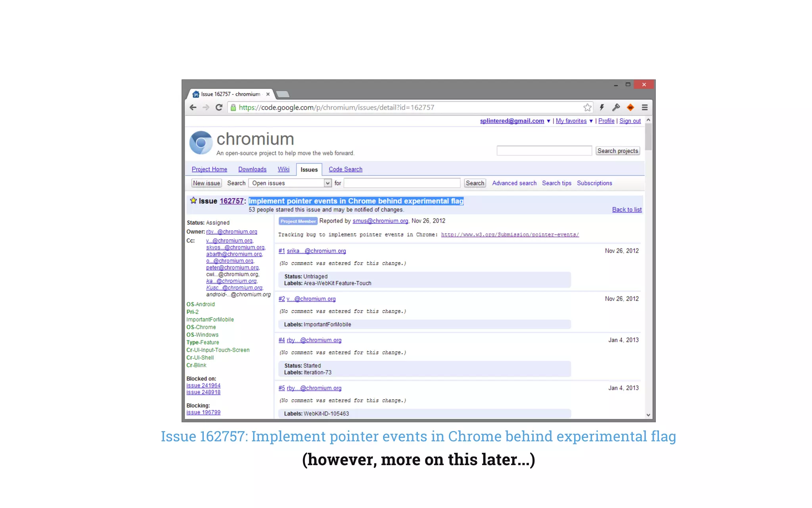Click the peter@chromium.org Cc link

[232, 268]
